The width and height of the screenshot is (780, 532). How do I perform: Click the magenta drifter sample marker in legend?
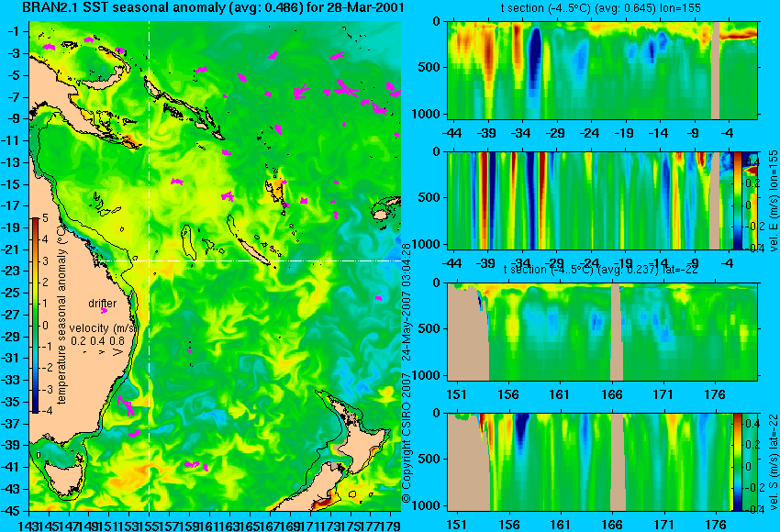click(104, 311)
